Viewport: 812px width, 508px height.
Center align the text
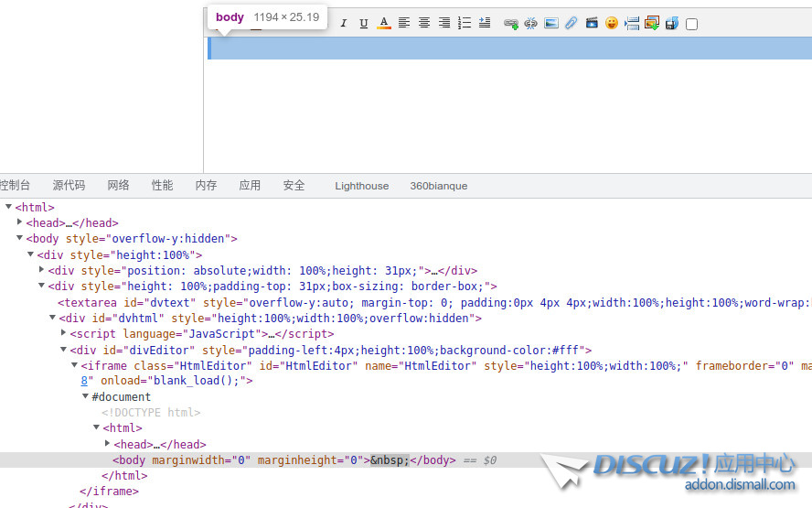tap(424, 24)
